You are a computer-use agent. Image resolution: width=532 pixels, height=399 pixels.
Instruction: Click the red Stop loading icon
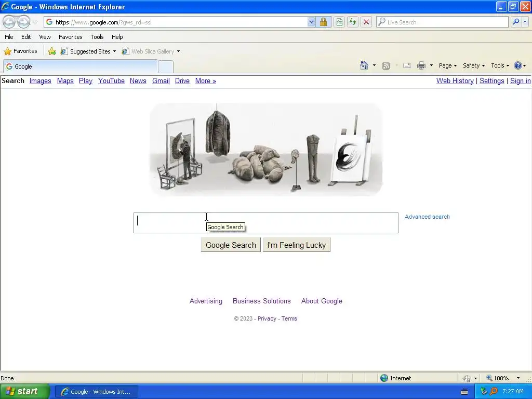pyautogui.click(x=366, y=22)
